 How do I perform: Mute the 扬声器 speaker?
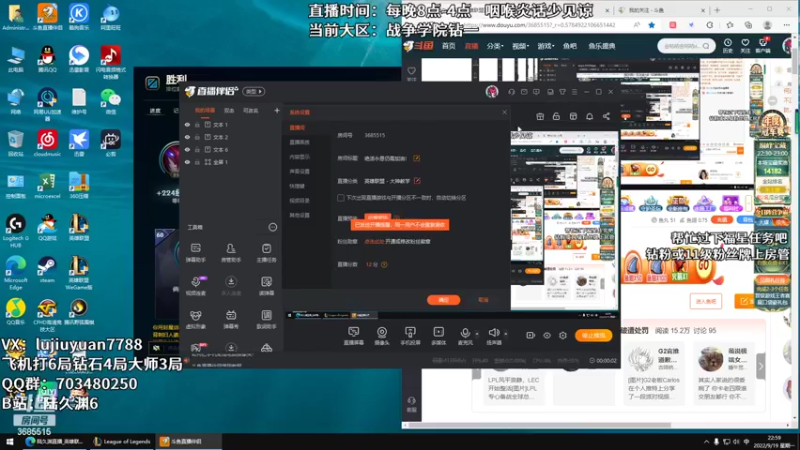493,336
